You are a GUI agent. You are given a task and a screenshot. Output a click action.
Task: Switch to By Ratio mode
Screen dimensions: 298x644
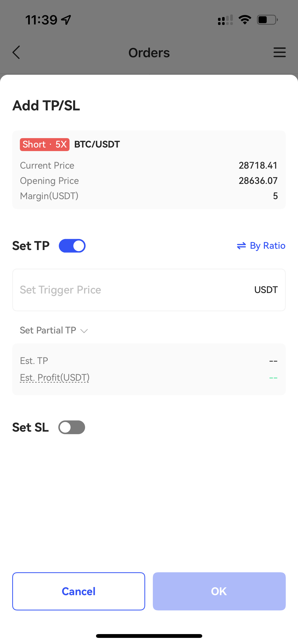tap(267, 246)
